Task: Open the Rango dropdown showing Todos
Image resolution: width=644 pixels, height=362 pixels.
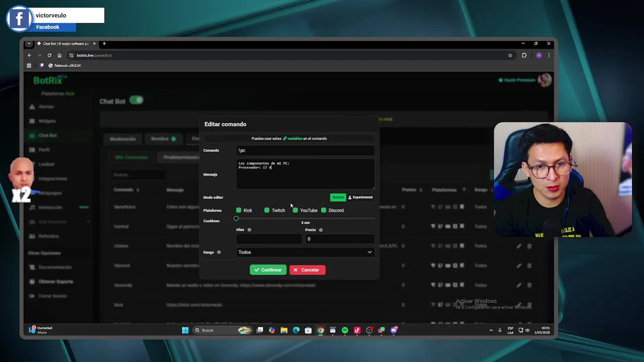Action: click(305, 252)
